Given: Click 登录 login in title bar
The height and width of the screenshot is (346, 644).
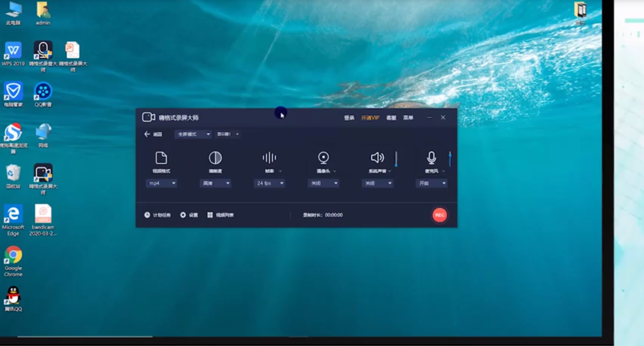Looking at the screenshot, I should [x=349, y=118].
